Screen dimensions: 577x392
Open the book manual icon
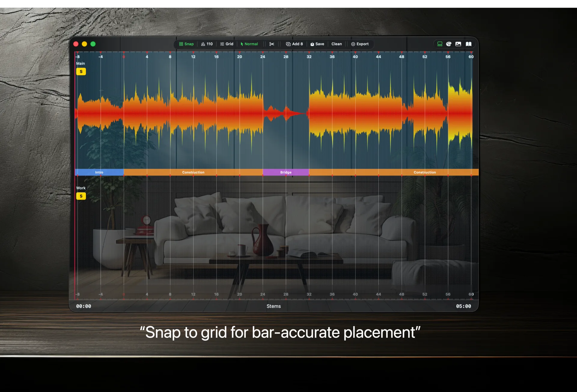point(469,44)
